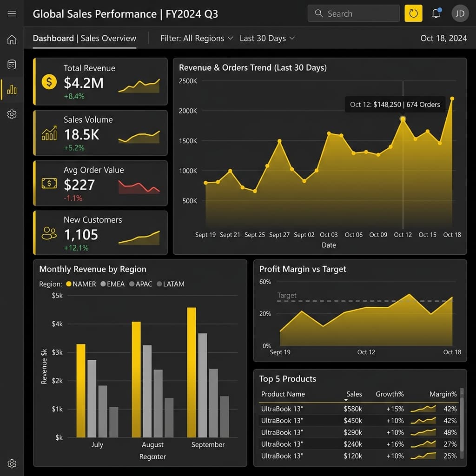Open the Last 30 Days dropdown
The height and width of the screenshot is (476, 476).
click(267, 38)
